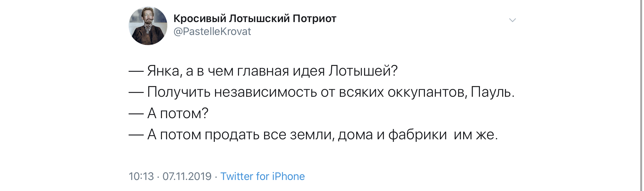Click the tweet line starting with Янка
The image size is (644, 191).
[x=263, y=71]
